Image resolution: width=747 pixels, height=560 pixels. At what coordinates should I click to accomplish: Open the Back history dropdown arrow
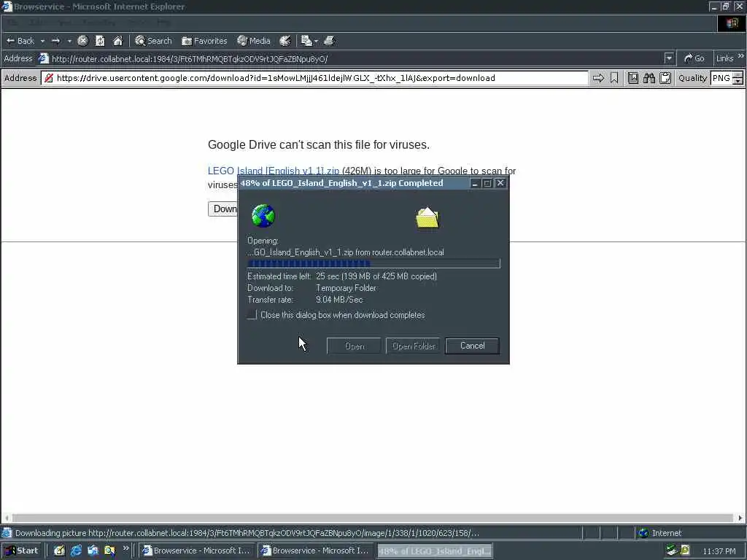tap(42, 41)
